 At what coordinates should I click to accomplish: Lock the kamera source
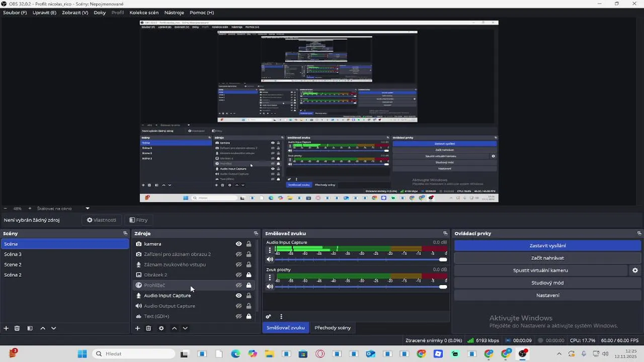point(249,244)
